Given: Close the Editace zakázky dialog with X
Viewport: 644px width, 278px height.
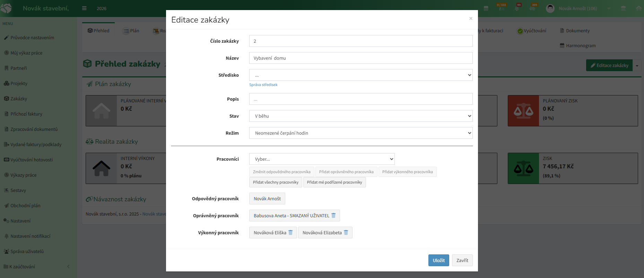Looking at the screenshot, I should (471, 18).
